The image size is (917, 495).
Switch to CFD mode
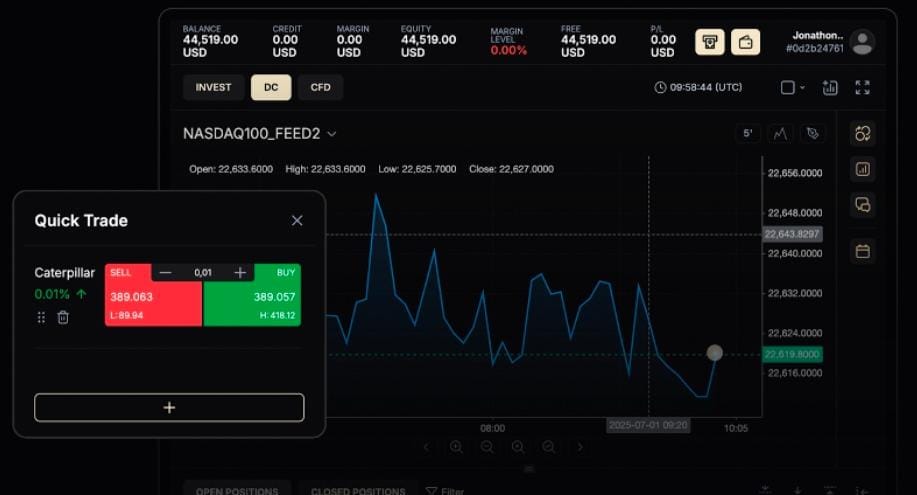320,88
